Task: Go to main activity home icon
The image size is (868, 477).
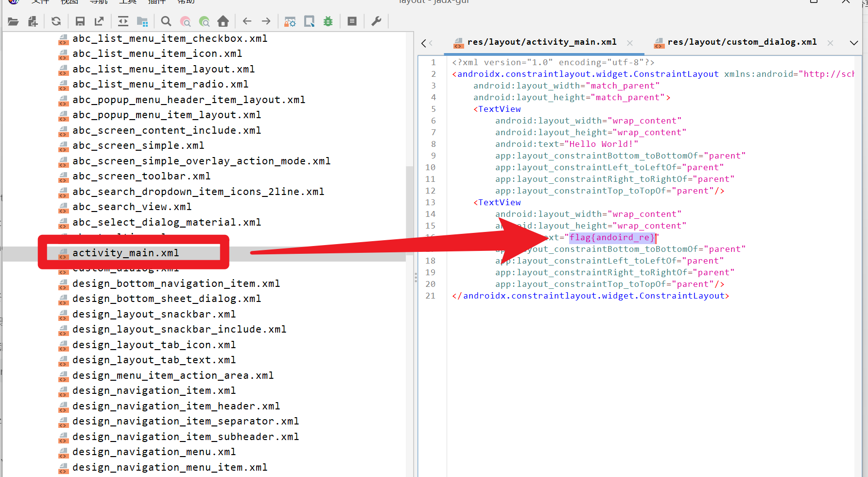Action: (x=223, y=21)
